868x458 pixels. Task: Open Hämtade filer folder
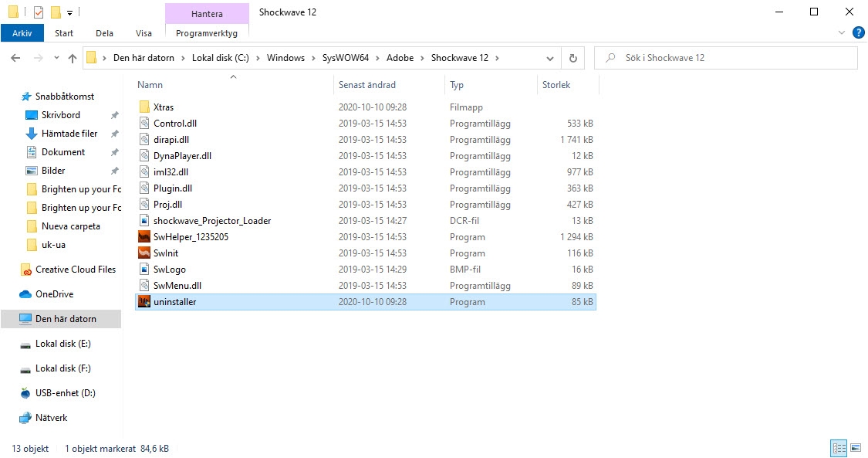pos(62,134)
